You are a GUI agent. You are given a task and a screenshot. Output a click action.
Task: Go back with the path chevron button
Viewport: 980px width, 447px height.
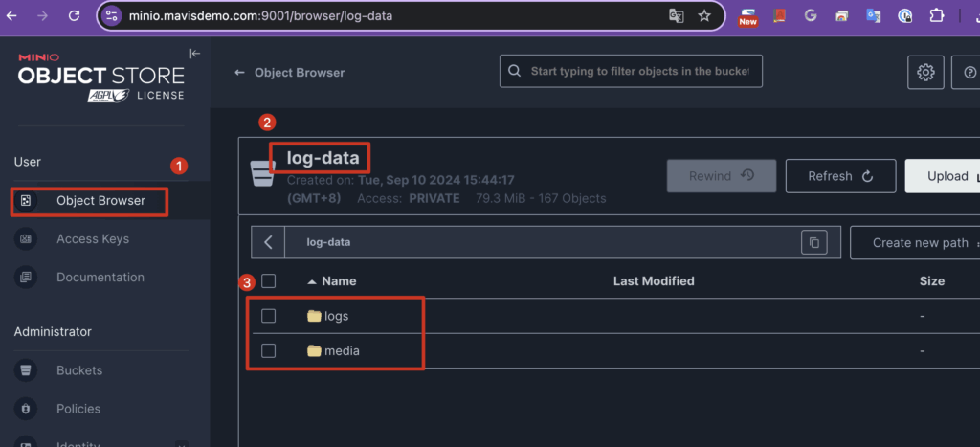click(268, 243)
